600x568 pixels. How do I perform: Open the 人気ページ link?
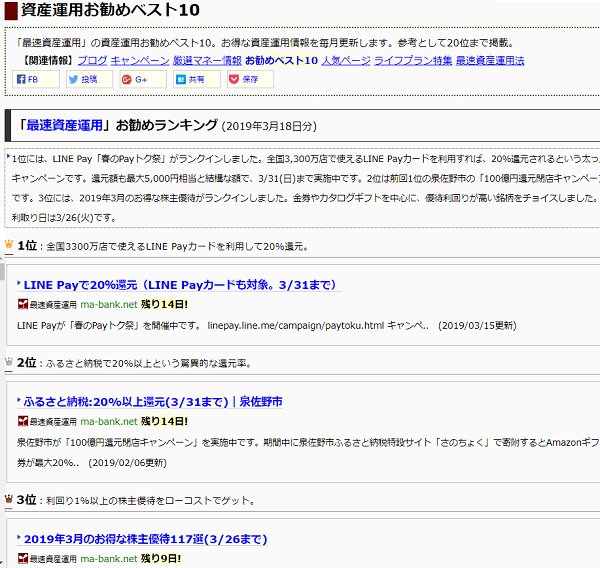[346, 60]
